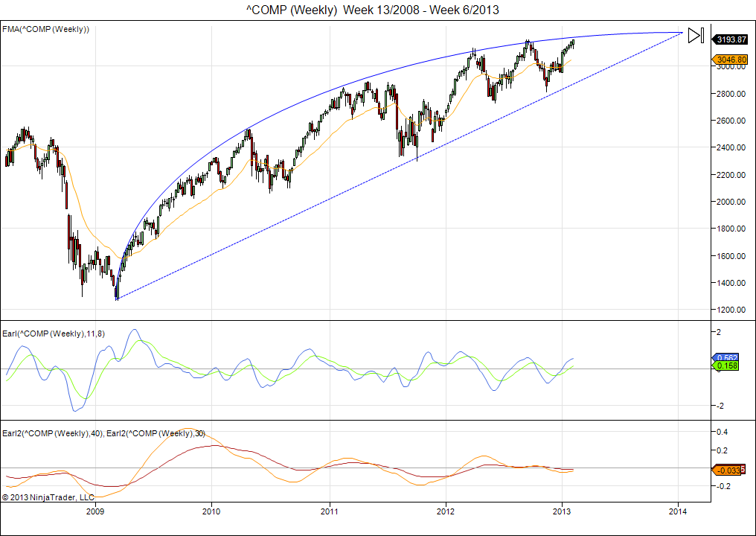Click the 2009 label on time axis
756x536 pixels.
tap(95, 511)
